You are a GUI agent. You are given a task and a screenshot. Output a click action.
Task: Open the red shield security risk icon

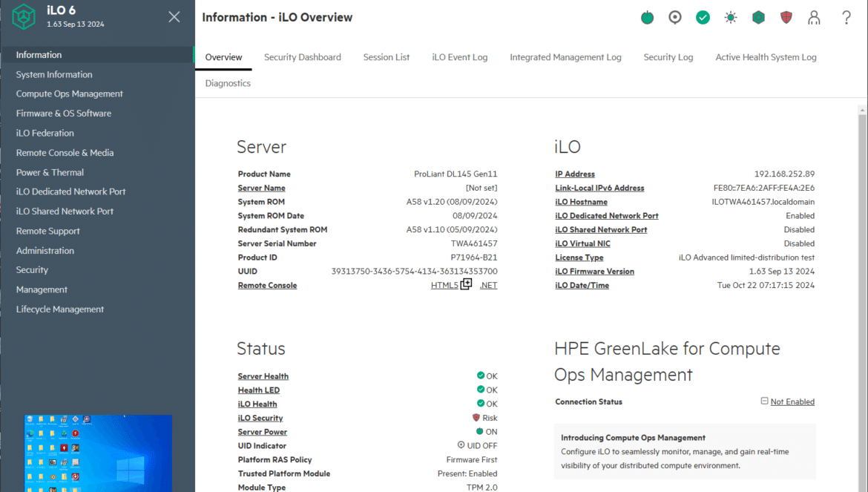[x=786, y=18]
